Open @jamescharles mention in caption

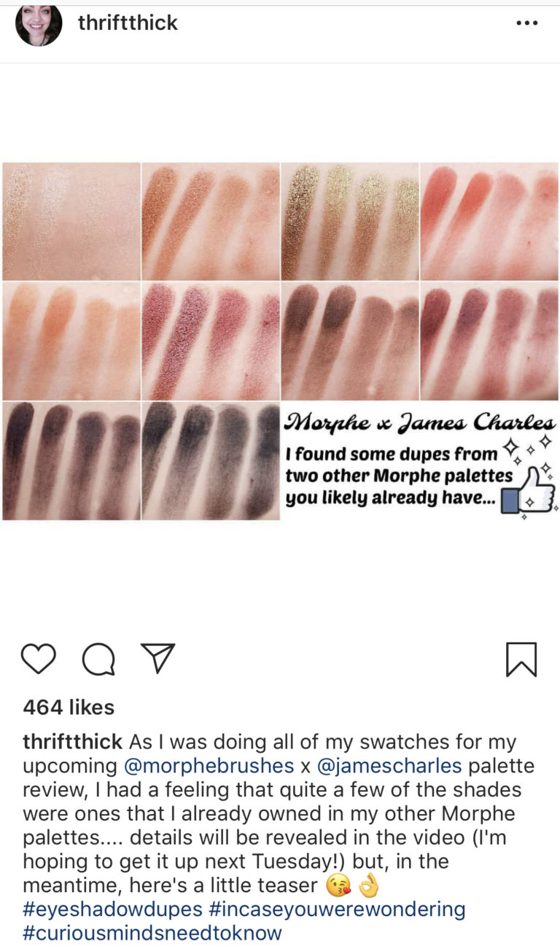(x=389, y=766)
